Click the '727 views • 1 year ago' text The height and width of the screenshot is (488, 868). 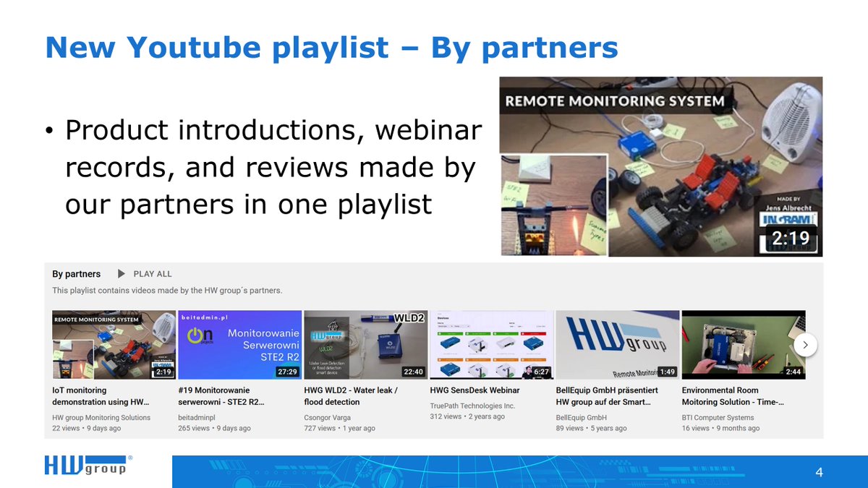(x=339, y=428)
